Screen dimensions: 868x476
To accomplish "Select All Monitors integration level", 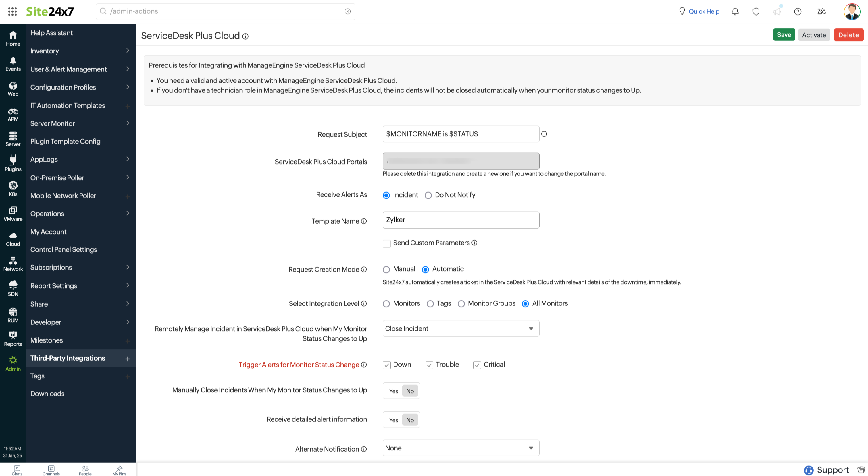I will click(x=525, y=304).
